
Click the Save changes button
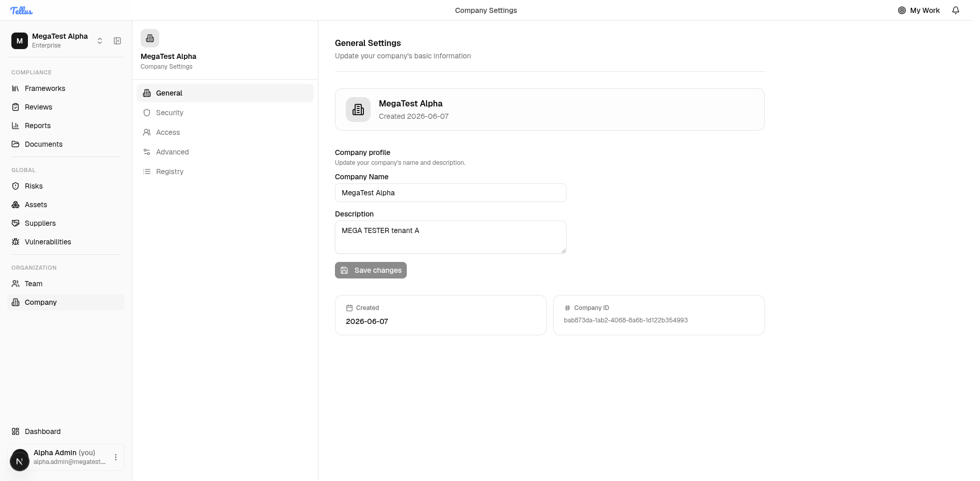pyautogui.click(x=371, y=270)
